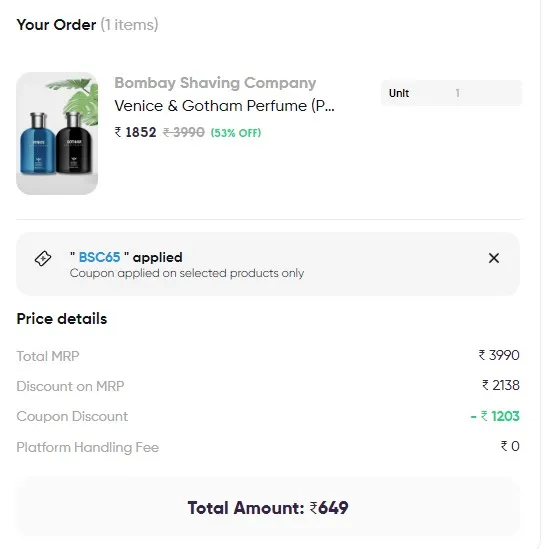Click the Price details heading
551x549 pixels.
click(x=62, y=319)
